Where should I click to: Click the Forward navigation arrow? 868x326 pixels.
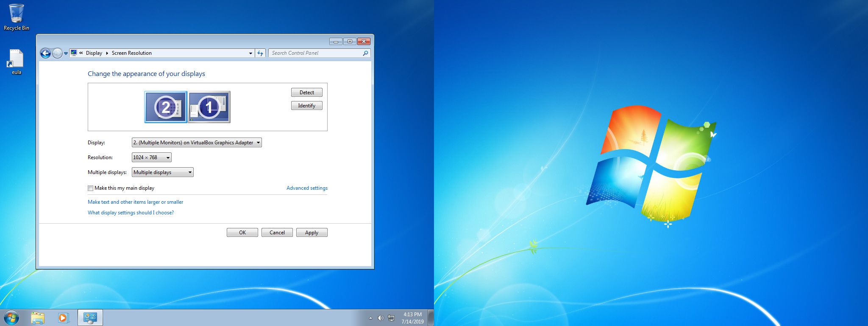click(x=57, y=53)
